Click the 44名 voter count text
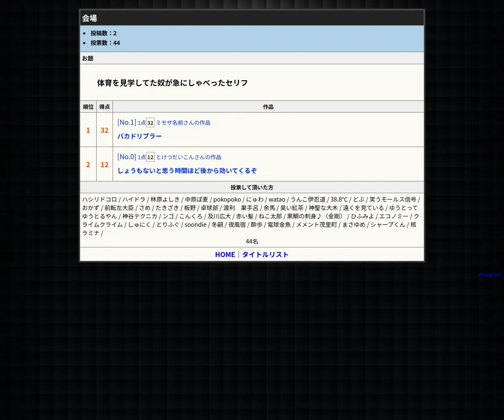The width and height of the screenshot is (504, 420). [252, 241]
